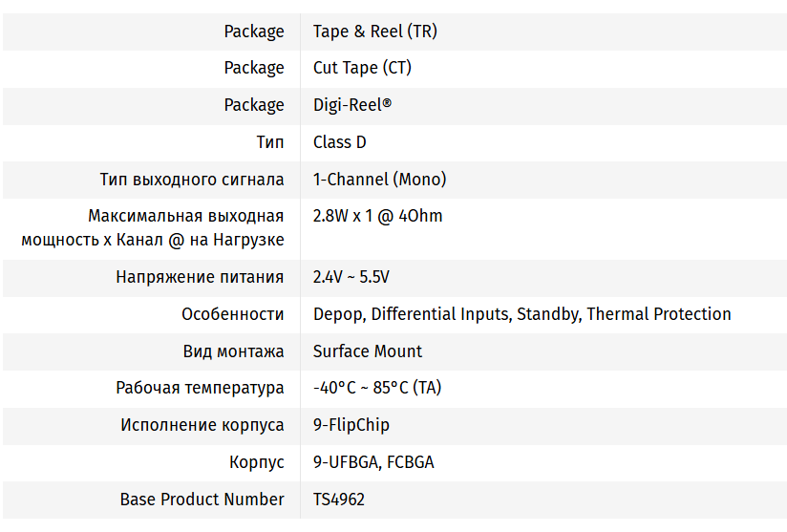Click the "2.4V ~ 5.5V" supply voltage value

click(x=351, y=277)
